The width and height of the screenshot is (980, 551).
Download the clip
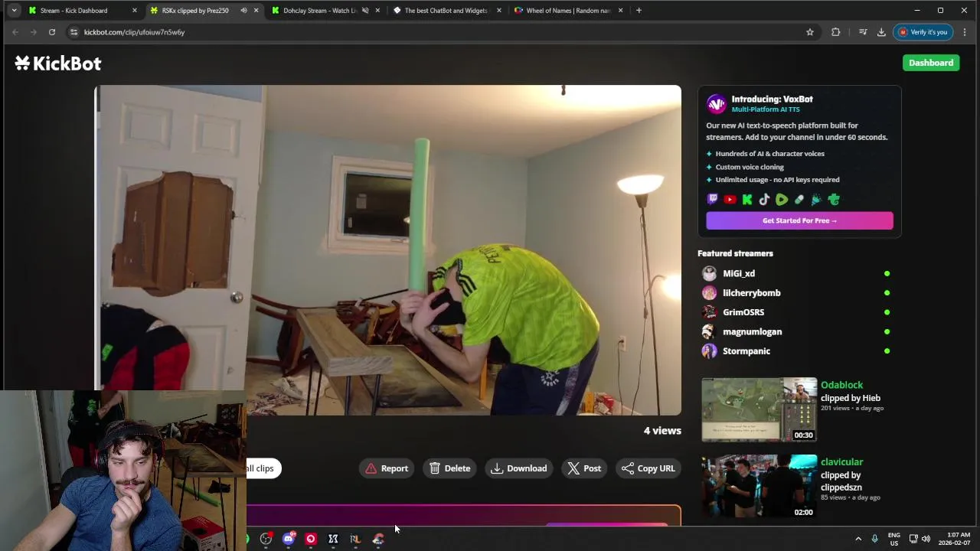click(519, 468)
